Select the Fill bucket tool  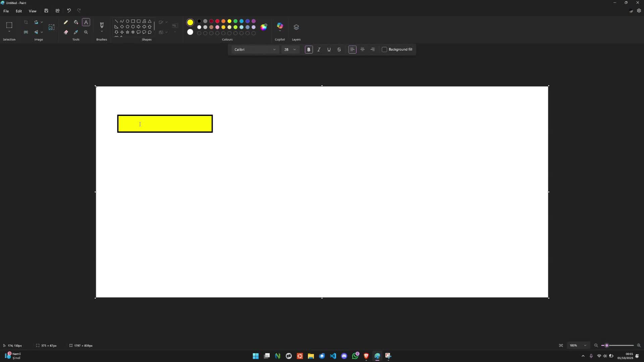(x=76, y=22)
